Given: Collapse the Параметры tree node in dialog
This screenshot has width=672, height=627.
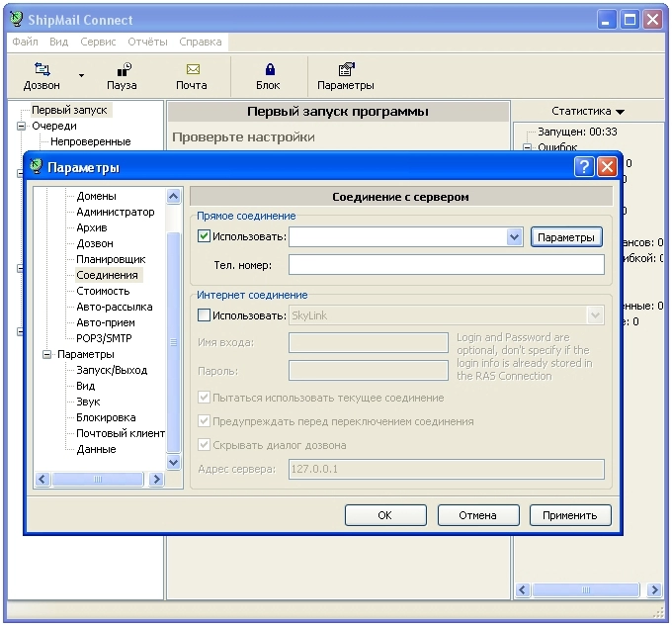Looking at the screenshot, I should pyautogui.click(x=46, y=354).
